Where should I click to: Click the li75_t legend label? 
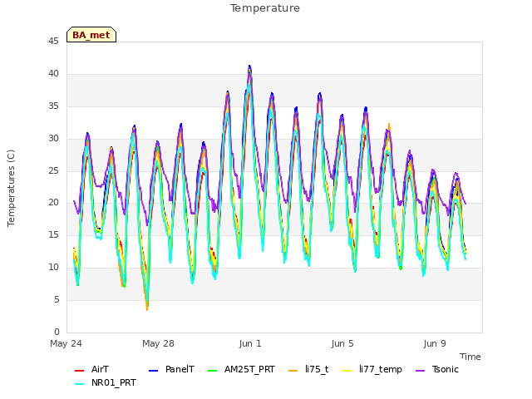[x=317, y=369]
